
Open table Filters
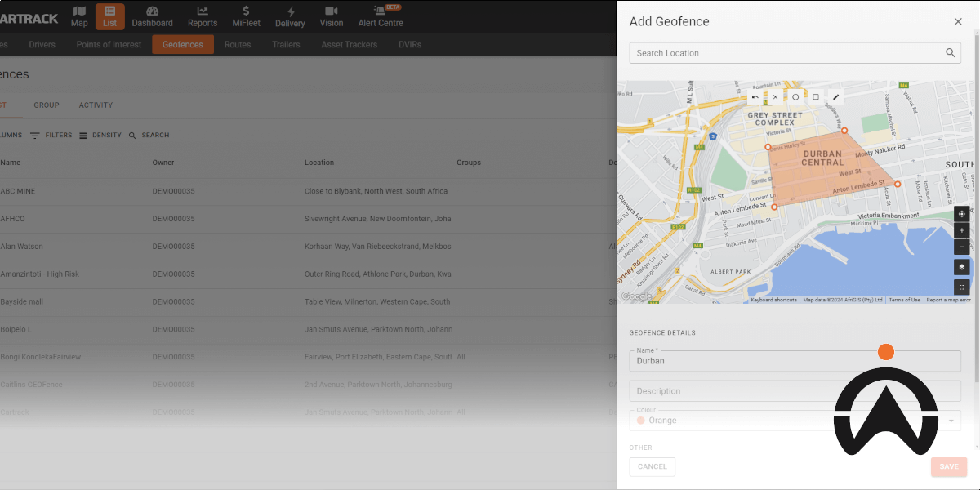point(51,136)
